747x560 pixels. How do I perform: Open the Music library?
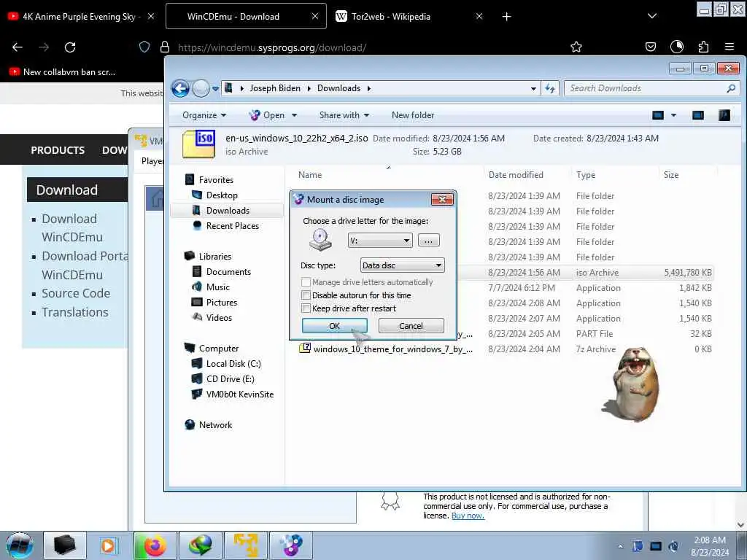[217, 287]
